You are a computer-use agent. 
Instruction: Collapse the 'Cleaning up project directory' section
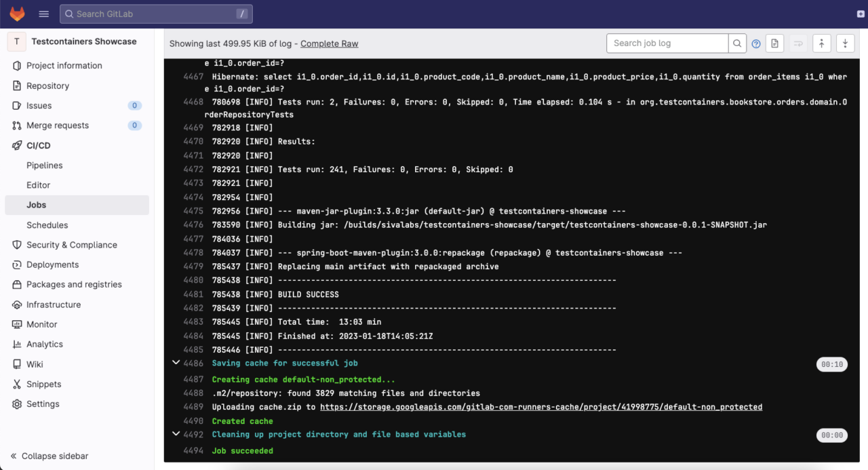(x=176, y=435)
